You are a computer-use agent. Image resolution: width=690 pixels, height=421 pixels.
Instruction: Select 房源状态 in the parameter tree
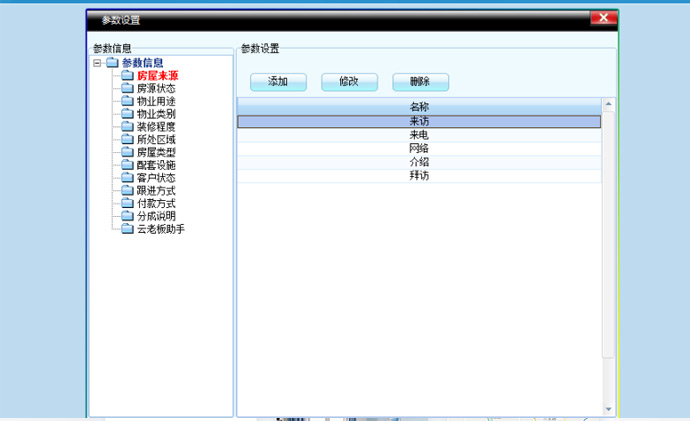pos(156,88)
